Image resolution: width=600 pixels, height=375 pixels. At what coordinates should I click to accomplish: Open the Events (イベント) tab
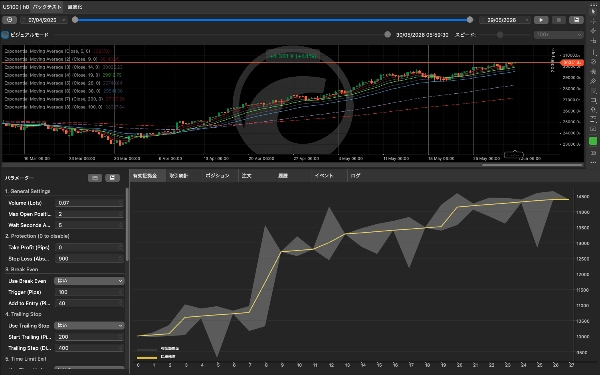coord(324,176)
